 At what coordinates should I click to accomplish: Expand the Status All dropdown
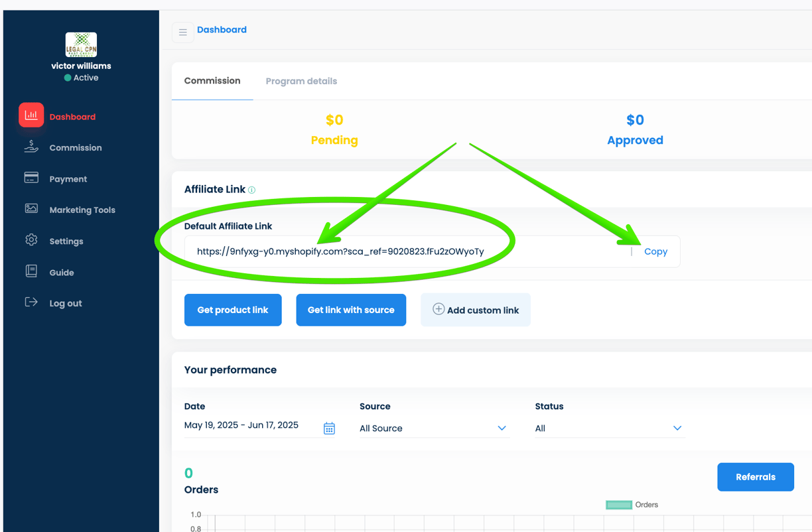point(609,429)
